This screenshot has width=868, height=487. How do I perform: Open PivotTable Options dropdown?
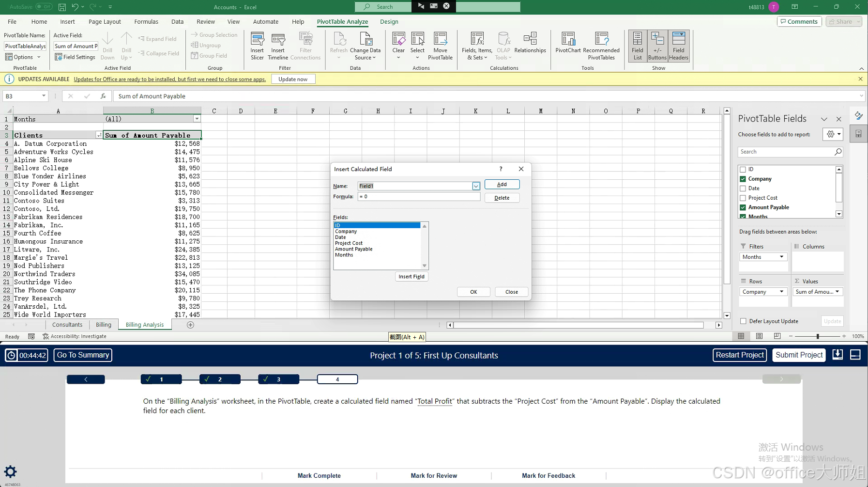pyautogui.click(x=23, y=57)
